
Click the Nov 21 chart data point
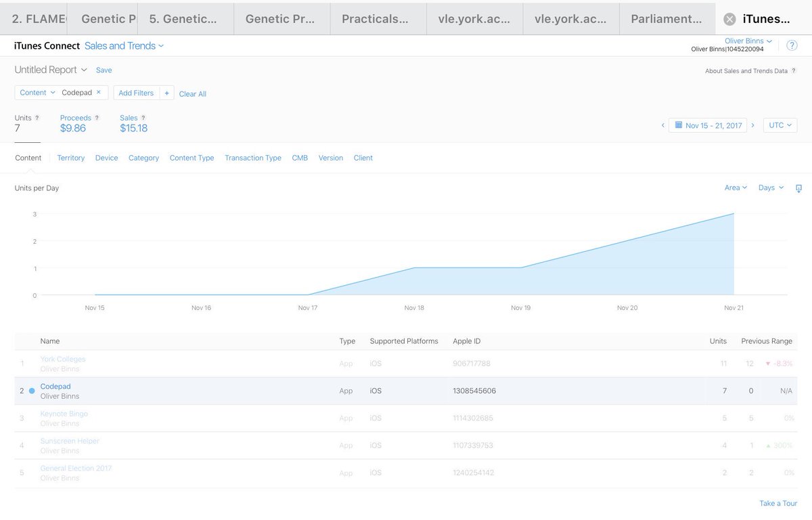tap(734, 214)
